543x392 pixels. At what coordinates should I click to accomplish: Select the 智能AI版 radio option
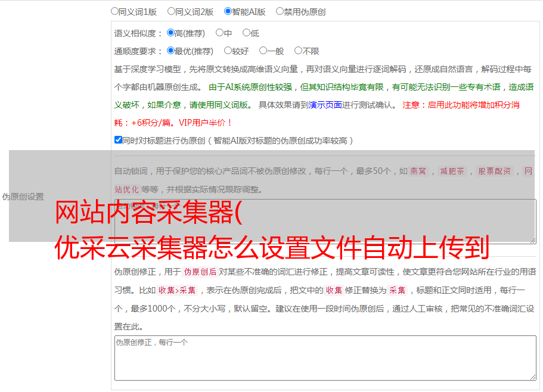tap(228, 11)
